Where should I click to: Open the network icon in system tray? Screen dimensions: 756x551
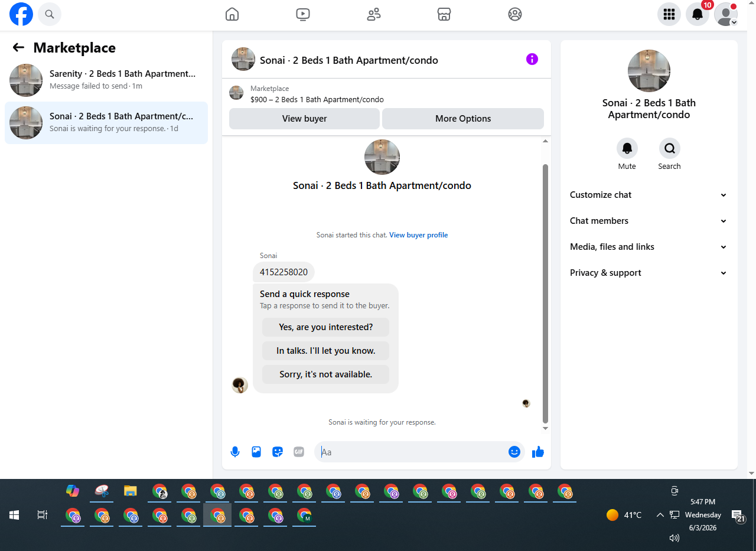[674, 515]
